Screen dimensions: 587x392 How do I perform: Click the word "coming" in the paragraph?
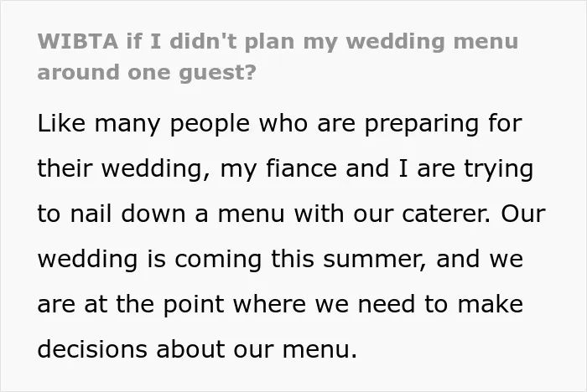click(x=218, y=260)
